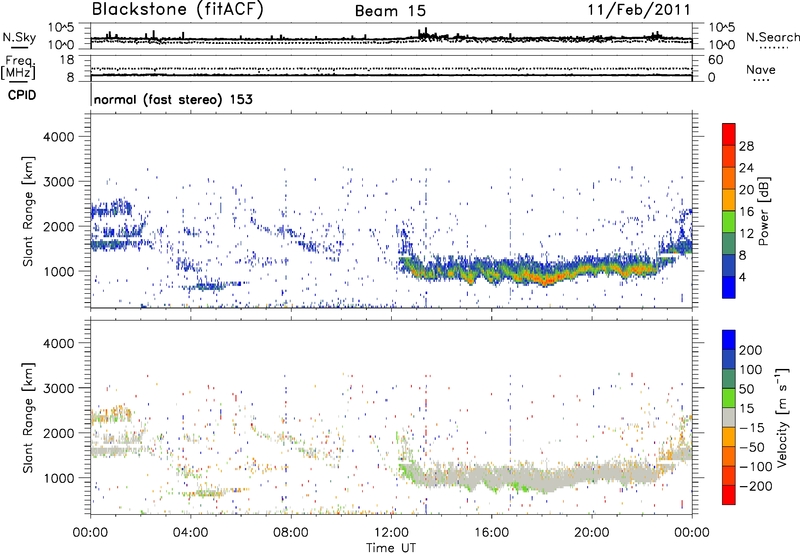The image size is (800, 554).
Task: Click the 'Nave' legend label
Action: click(761, 70)
